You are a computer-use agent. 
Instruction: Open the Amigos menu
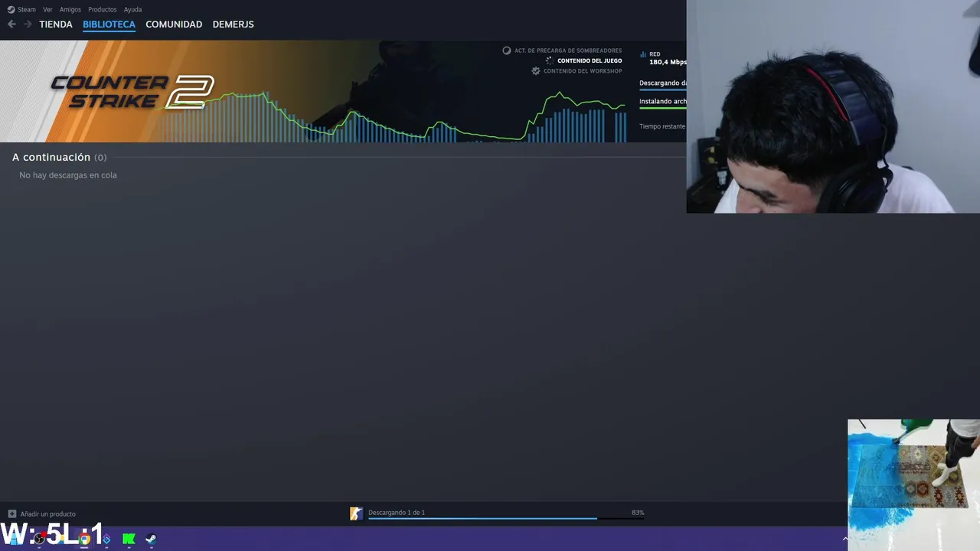point(70,10)
